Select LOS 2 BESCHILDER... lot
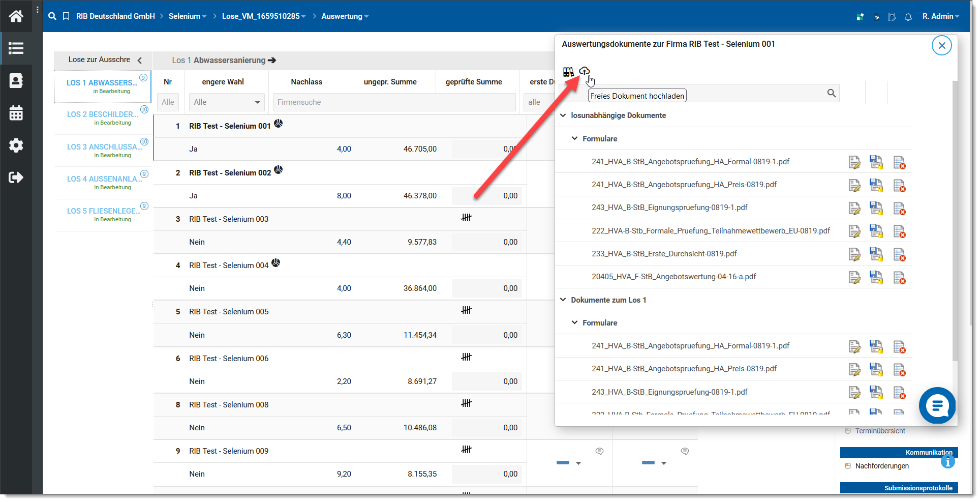Screen dimensions: 980x502 tap(103, 118)
